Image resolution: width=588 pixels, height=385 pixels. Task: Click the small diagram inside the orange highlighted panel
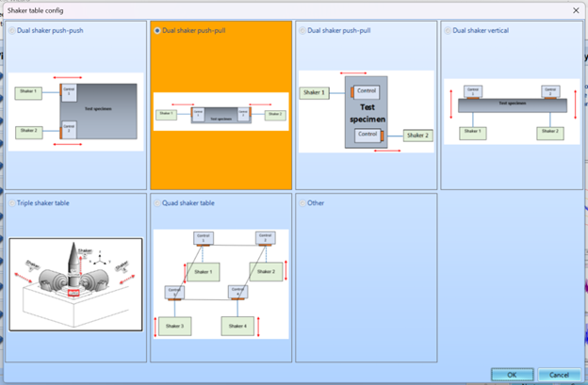tap(221, 113)
